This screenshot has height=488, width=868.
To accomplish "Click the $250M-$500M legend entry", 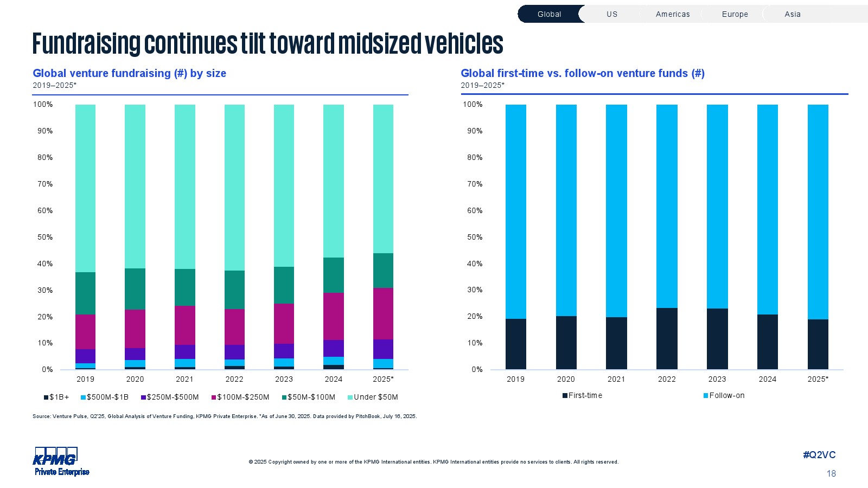I will click(x=170, y=397).
